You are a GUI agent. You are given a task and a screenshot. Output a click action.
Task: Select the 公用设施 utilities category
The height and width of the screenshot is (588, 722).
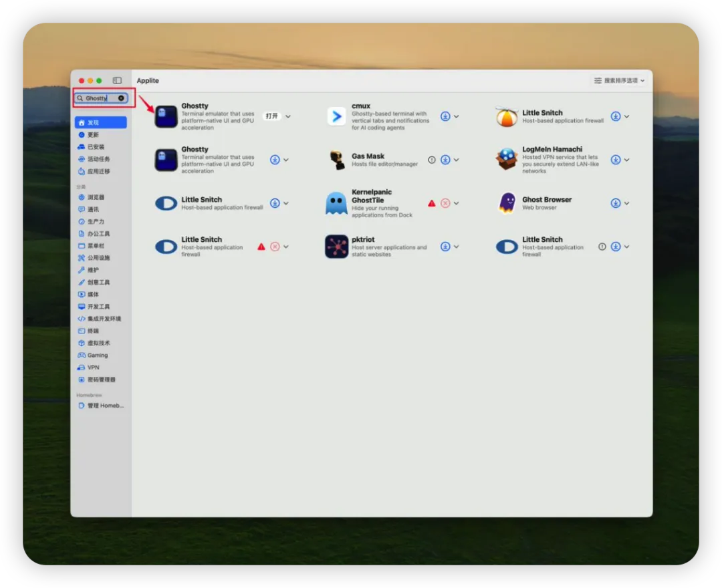(x=101, y=258)
